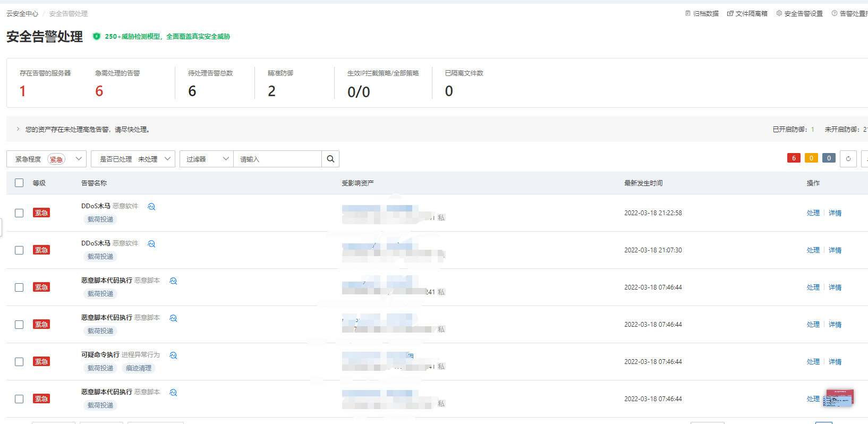Open trace analysis icon for first DDoS木马 alert
Image resolution: width=868 pixels, height=424 pixels.
point(151,207)
